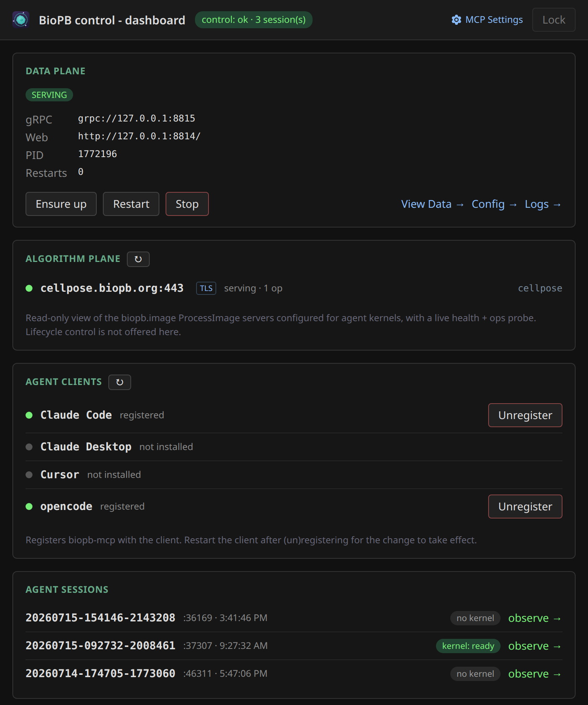Click the opencode green status dot
588x705 pixels.
tap(29, 507)
